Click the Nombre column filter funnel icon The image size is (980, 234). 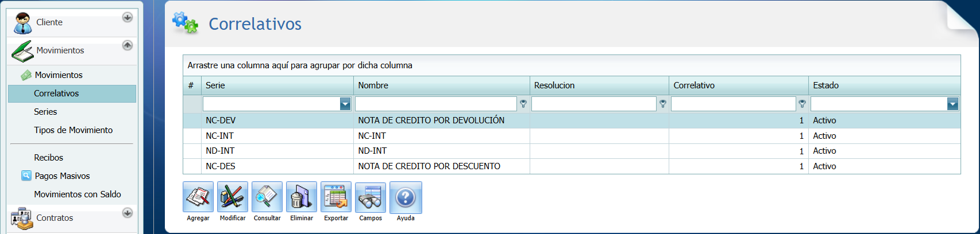(x=523, y=104)
